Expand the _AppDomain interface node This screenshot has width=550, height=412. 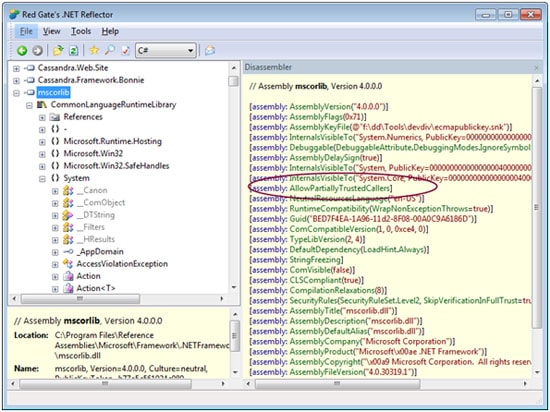tap(55, 252)
